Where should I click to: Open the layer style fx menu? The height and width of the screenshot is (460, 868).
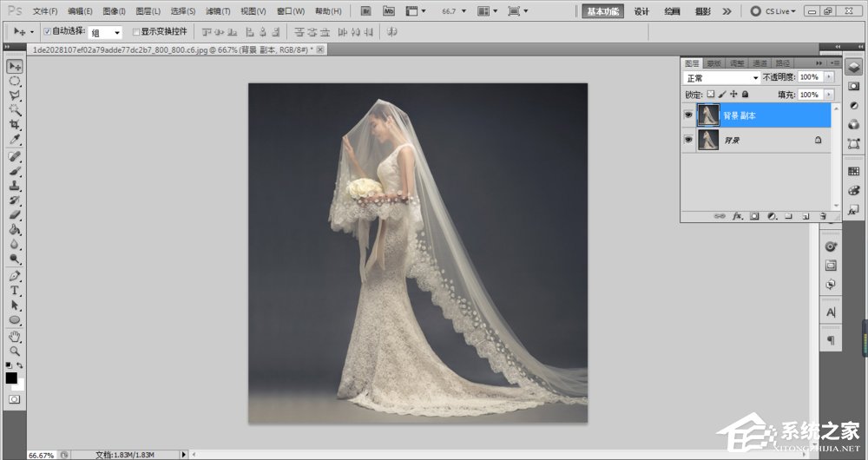tap(738, 215)
